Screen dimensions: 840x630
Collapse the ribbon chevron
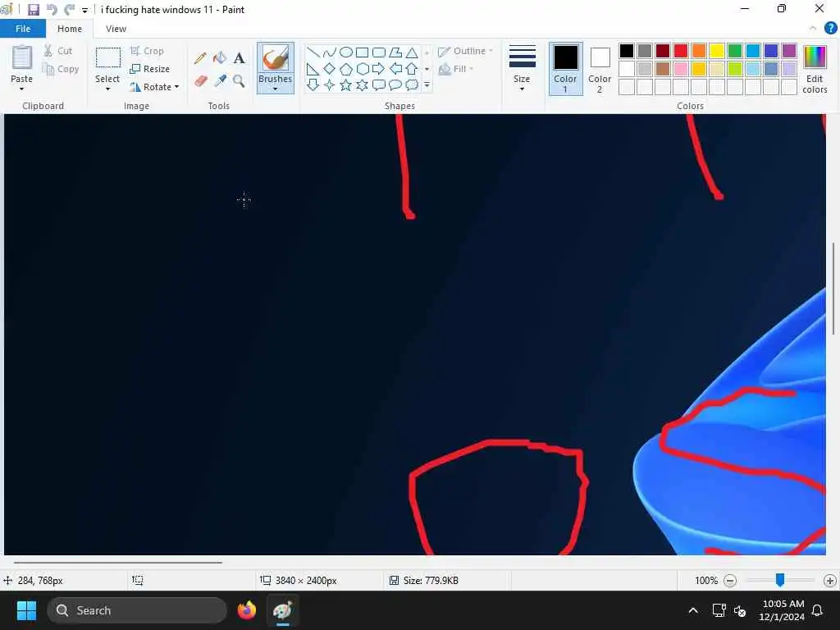pyautogui.click(x=813, y=29)
